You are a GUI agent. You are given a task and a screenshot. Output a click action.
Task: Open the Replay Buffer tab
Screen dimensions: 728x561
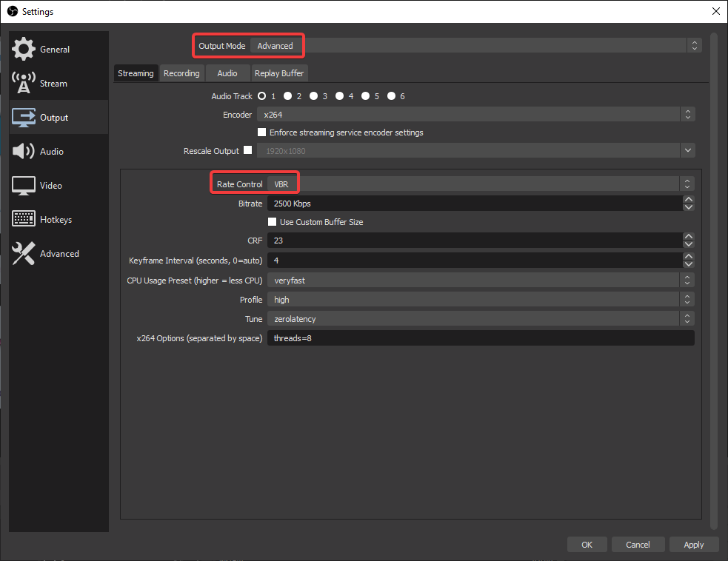pos(279,73)
